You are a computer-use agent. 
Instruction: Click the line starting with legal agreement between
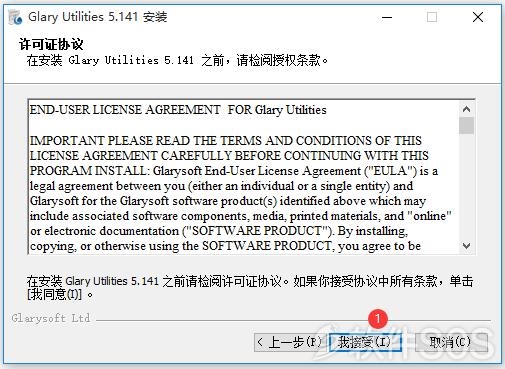point(221,186)
